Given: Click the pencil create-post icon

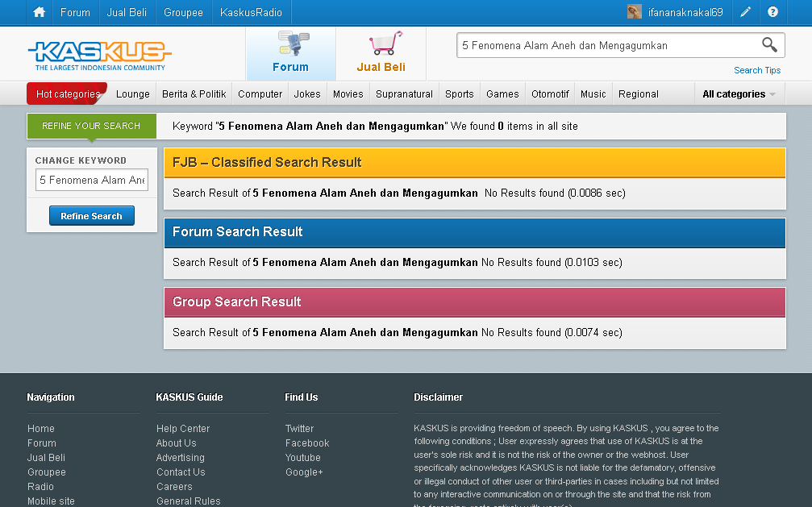Looking at the screenshot, I should point(746,12).
